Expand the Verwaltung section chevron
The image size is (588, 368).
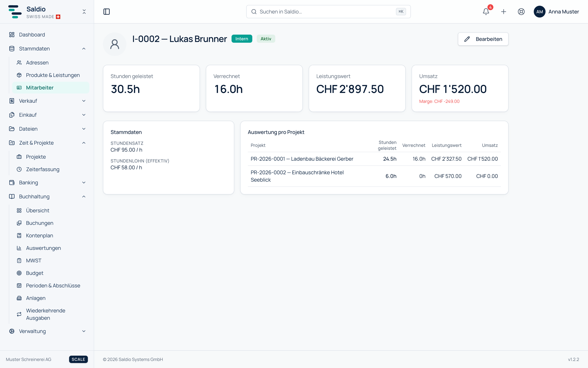point(84,331)
